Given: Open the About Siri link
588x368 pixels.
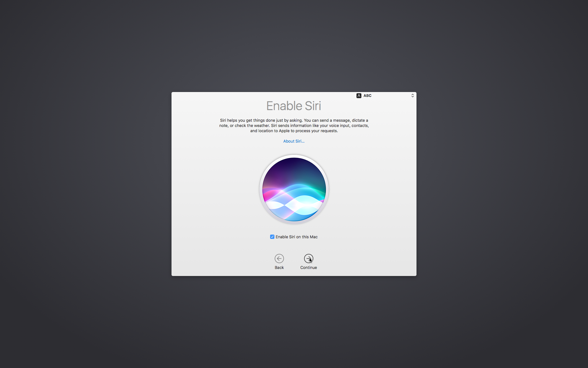Looking at the screenshot, I should click(294, 141).
